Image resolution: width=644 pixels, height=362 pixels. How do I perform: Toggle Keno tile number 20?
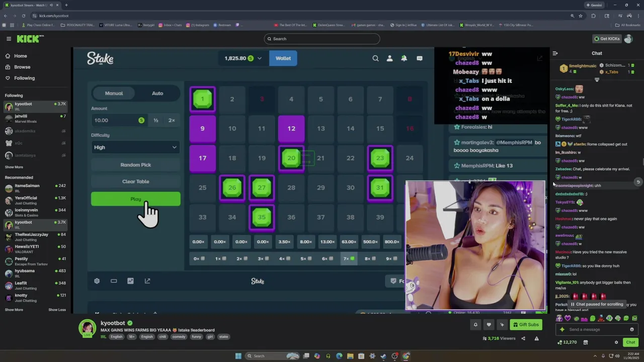pyautogui.click(x=291, y=158)
